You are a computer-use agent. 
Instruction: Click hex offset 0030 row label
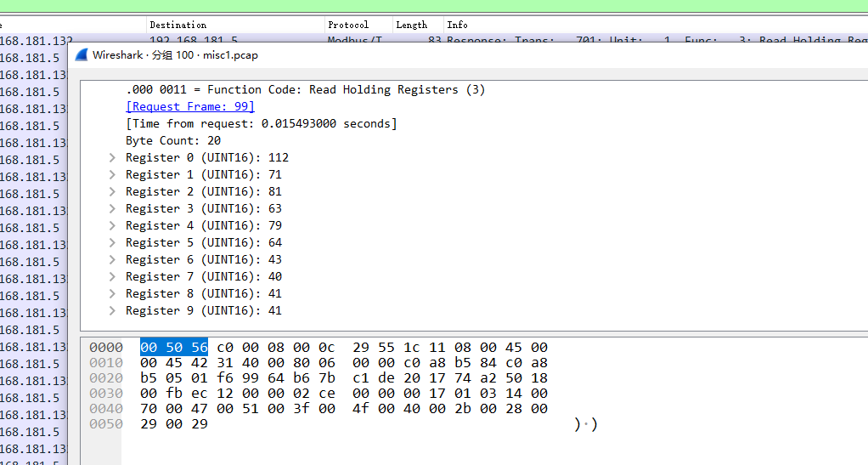click(106, 394)
